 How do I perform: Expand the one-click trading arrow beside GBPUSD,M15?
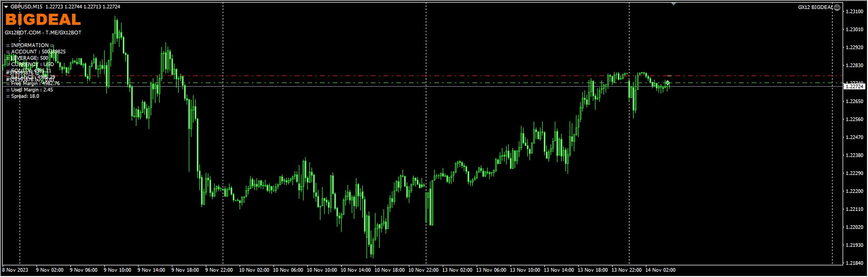(x=6, y=7)
